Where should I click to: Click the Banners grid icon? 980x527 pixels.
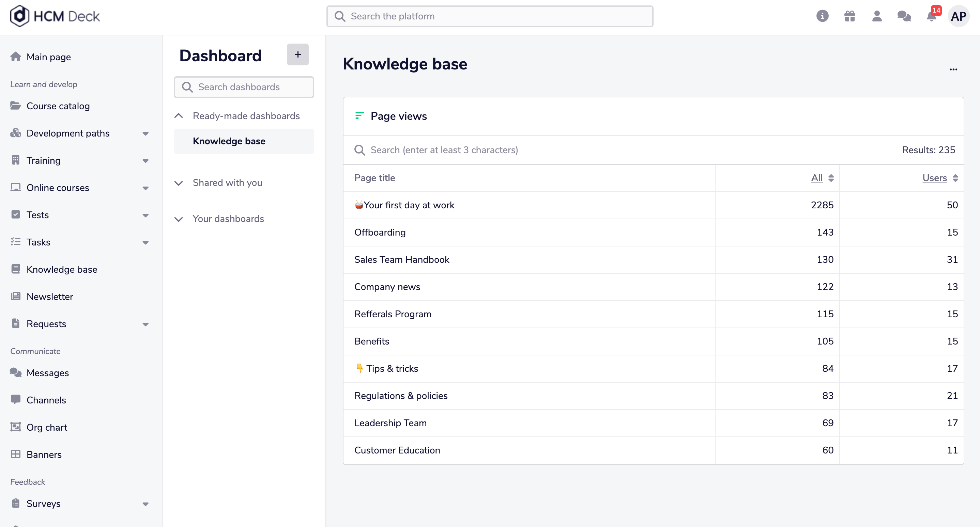16,454
